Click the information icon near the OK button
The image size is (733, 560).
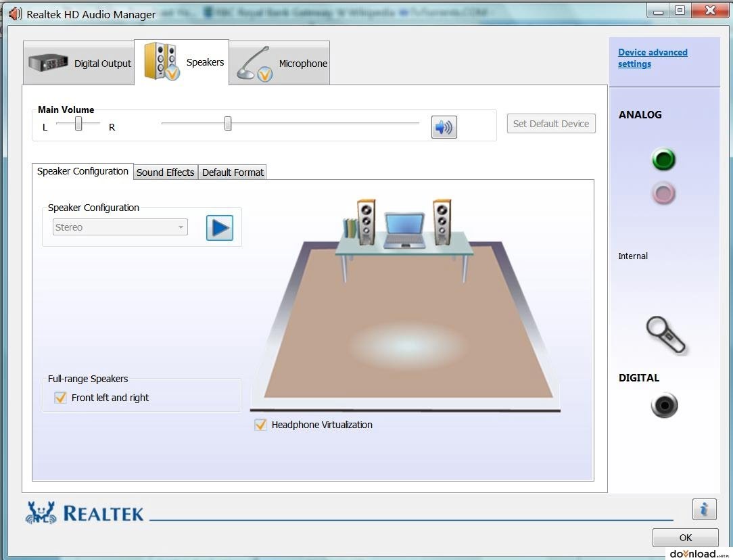(x=704, y=509)
